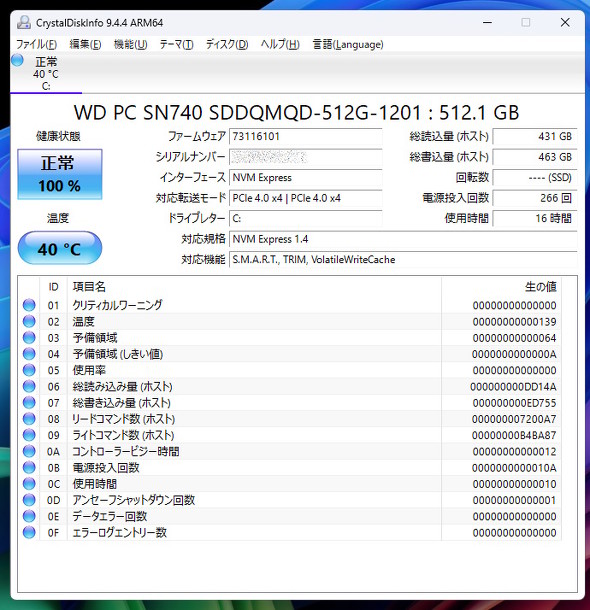Screen dimensions: 590x610
Task: Select the 使用率 attribute name
Action: [x=89, y=370]
